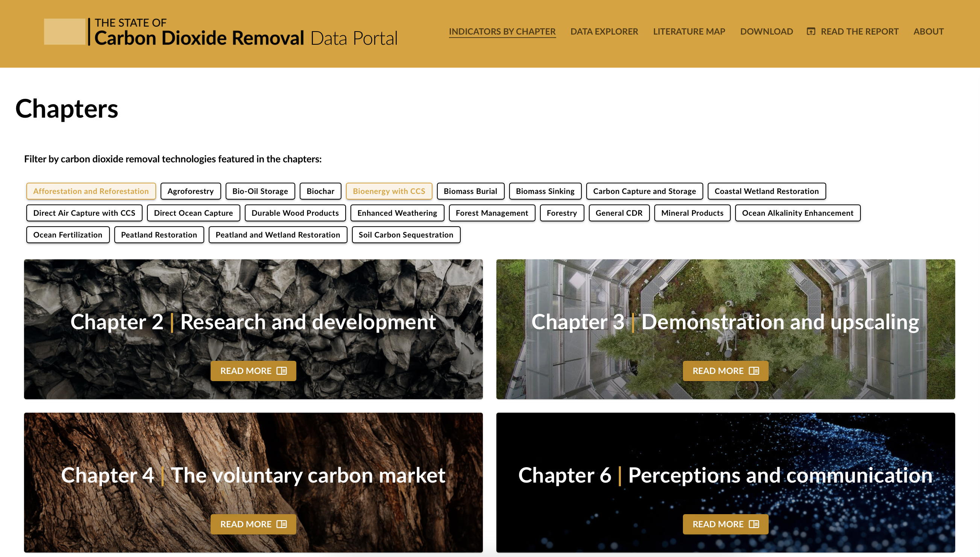This screenshot has height=557, width=980.
Task: Click Read More label for Chapter 4
Action: click(x=246, y=524)
